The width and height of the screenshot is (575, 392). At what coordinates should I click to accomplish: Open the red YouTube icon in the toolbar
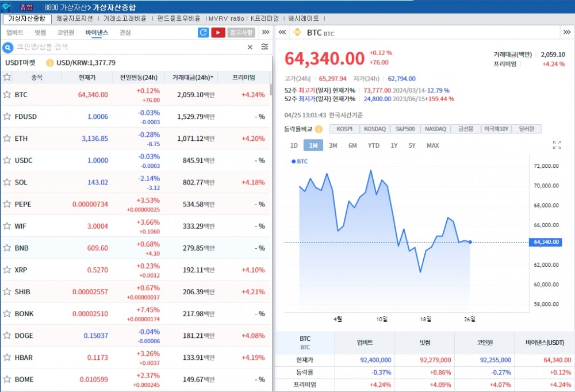coord(217,33)
